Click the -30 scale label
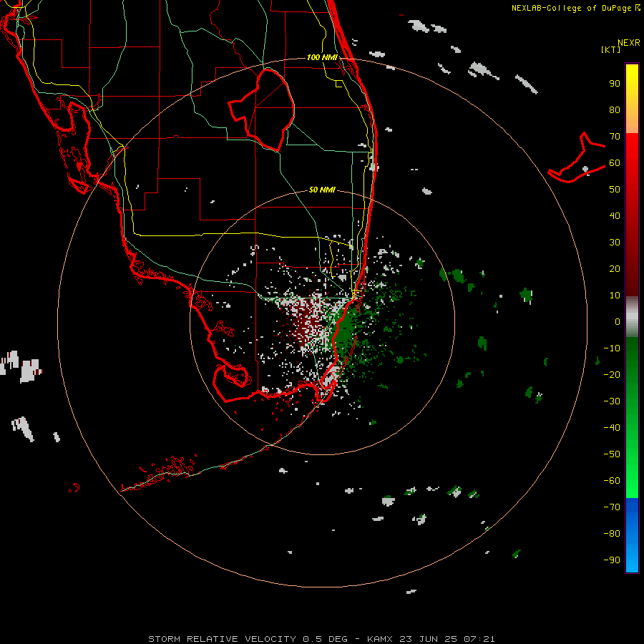The image size is (644, 644). [x=612, y=401]
